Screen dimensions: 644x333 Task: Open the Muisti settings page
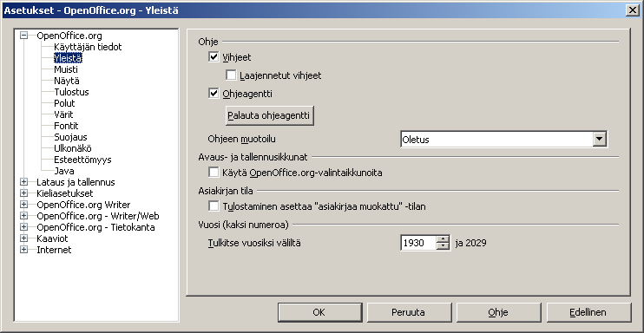(x=66, y=69)
